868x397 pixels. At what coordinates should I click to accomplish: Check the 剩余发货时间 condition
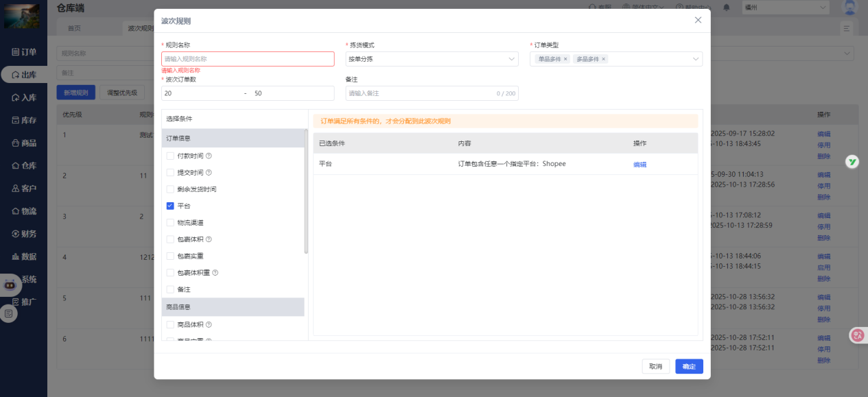point(170,189)
